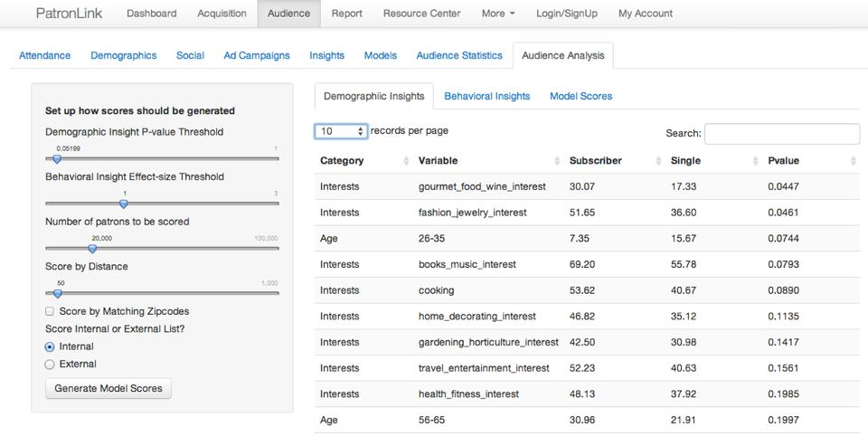This screenshot has width=868, height=436.
Task: Switch to Behavioral Insights tab
Action: (486, 96)
